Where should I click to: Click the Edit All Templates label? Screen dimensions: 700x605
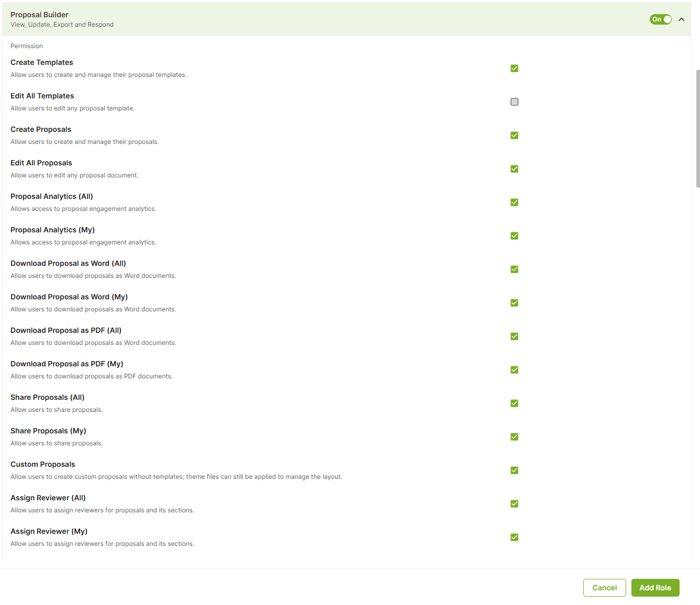click(42, 96)
